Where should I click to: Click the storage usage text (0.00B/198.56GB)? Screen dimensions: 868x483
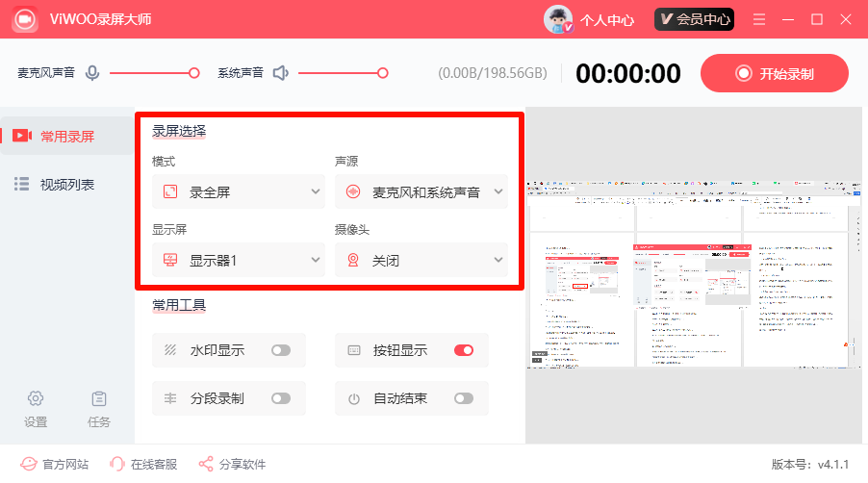point(492,73)
